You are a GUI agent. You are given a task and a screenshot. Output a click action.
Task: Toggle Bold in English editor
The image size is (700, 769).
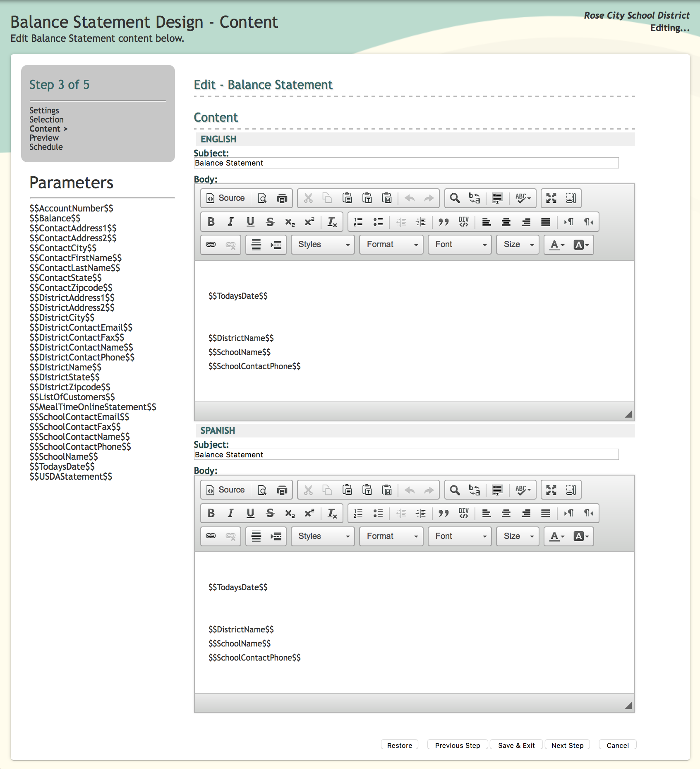(211, 222)
